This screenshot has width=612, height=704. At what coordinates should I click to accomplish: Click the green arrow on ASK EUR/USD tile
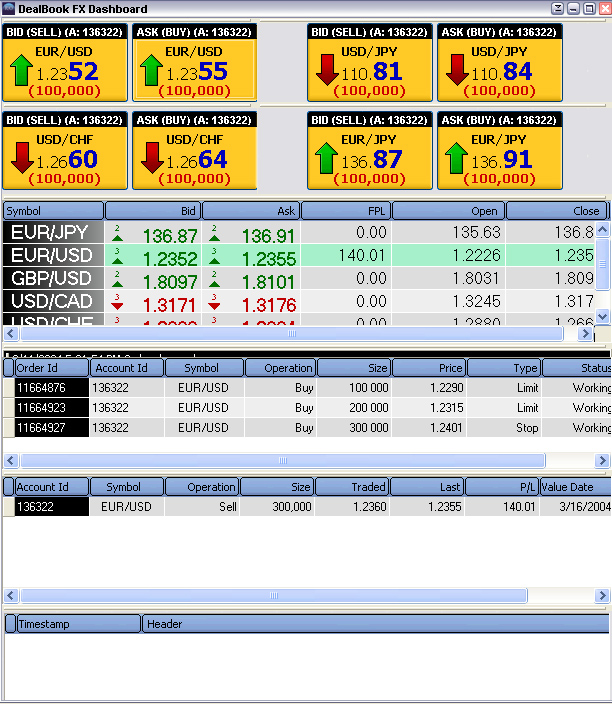(150, 70)
